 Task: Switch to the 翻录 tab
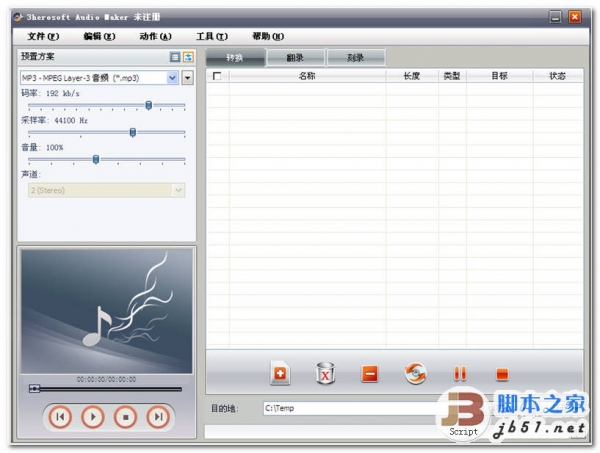point(295,58)
